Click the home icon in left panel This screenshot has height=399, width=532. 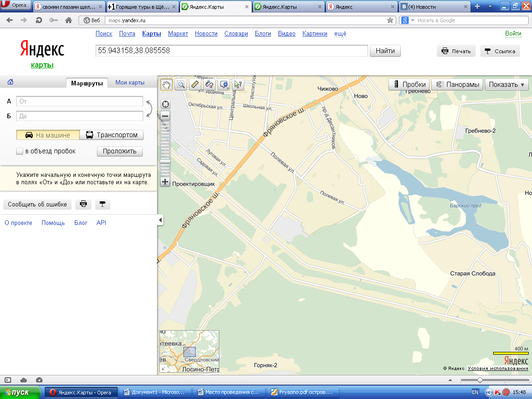click(x=11, y=82)
